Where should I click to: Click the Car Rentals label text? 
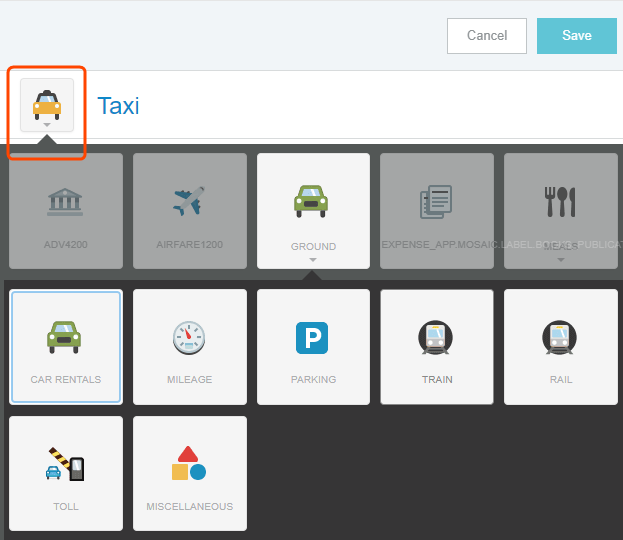tap(66, 380)
